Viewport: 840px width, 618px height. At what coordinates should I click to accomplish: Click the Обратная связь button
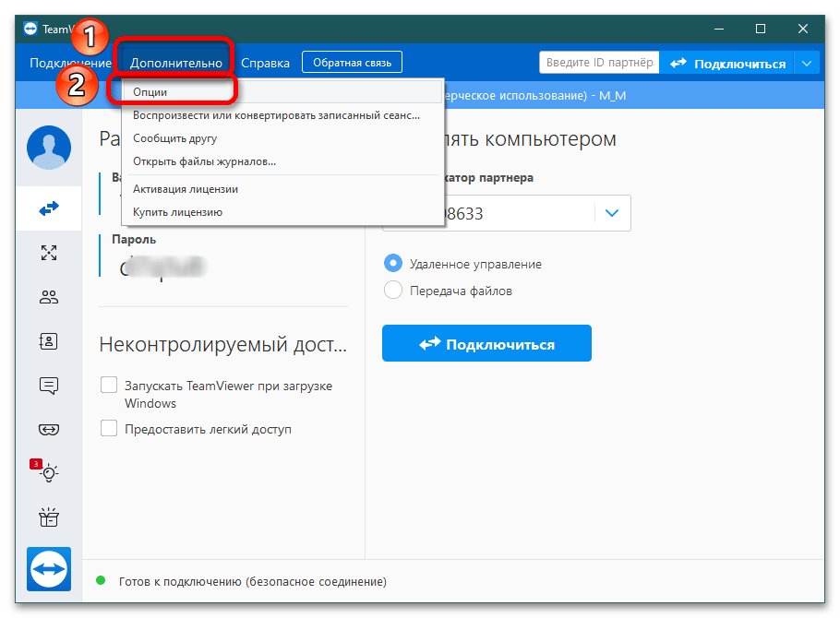pyautogui.click(x=352, y=62)
